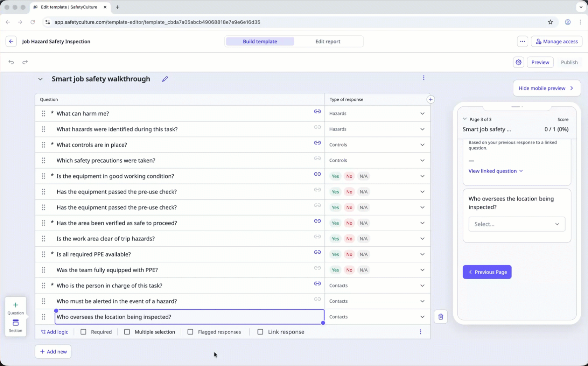
Task: Click No chip on 'Was the team fully equipped with PPE?'
Action: [349, 270]
